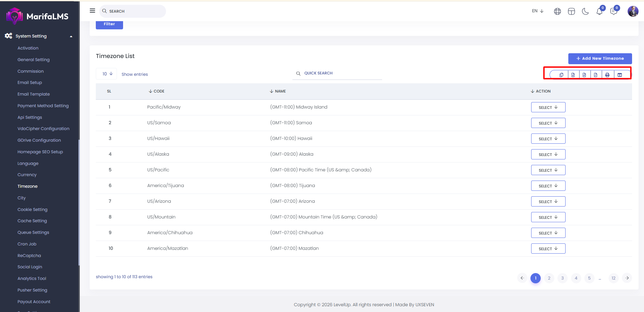Viewport: 644px width, 312px height.
Task: Copy the timezone table to clipboard
Action: [x=561, y=75]
